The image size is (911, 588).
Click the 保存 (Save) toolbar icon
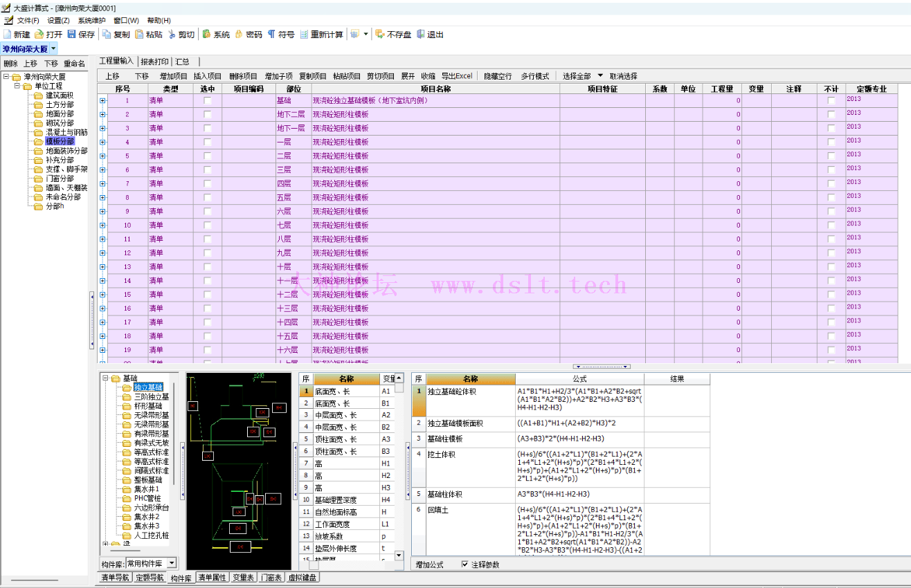click(x=72, y=34)
